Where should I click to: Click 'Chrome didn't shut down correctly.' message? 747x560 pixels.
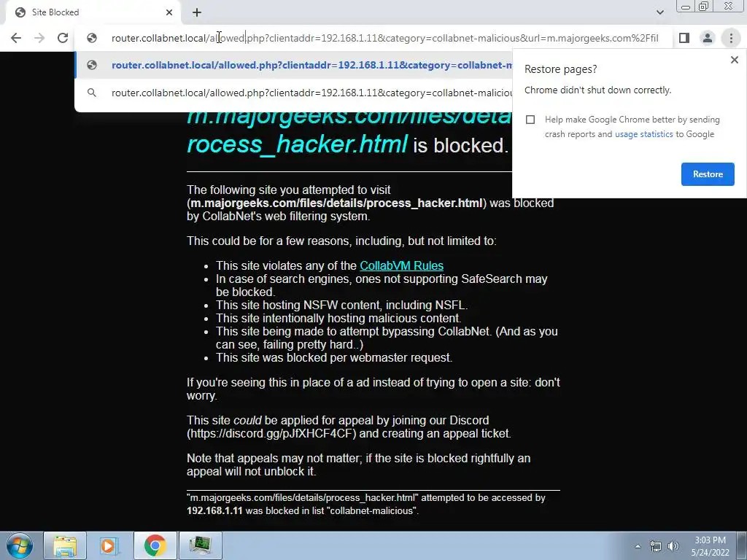pyautogui.click(x=597, y=90)
